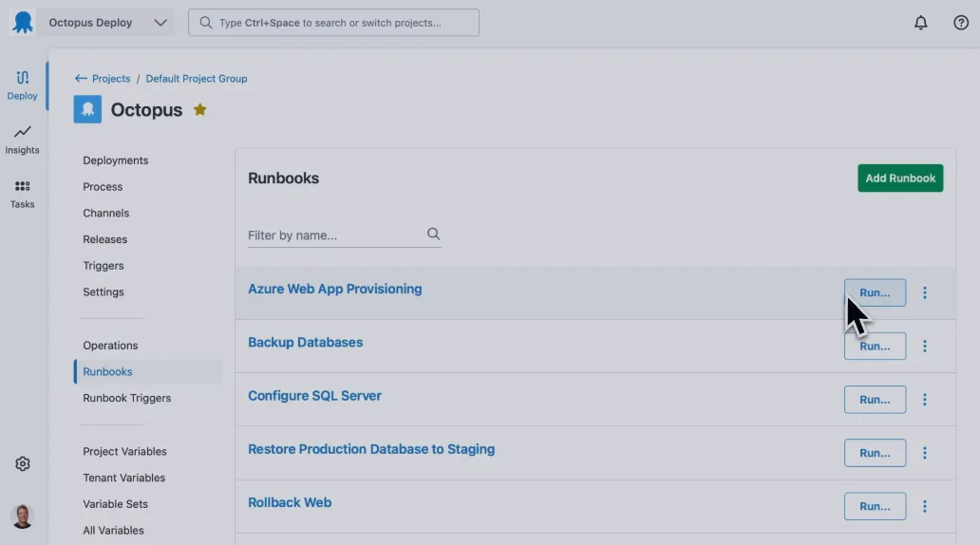The width and height of the screenshot is (980, 545).
Task: Open overflow menu for Backup Databases
Action: click(x=925, y=347)
